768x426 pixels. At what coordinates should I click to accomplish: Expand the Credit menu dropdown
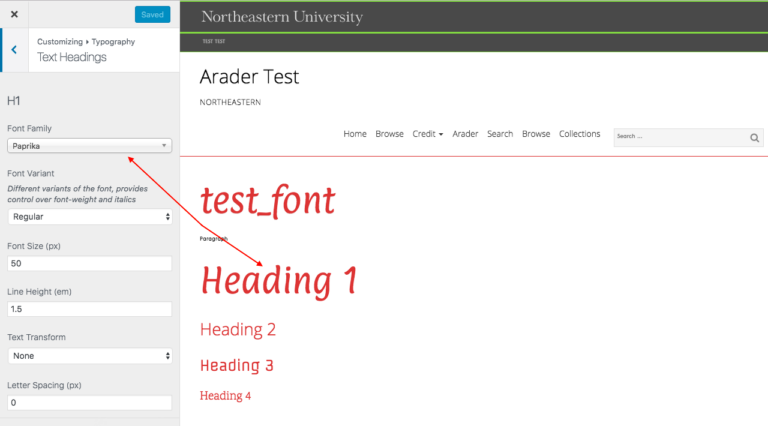[427, 134]
